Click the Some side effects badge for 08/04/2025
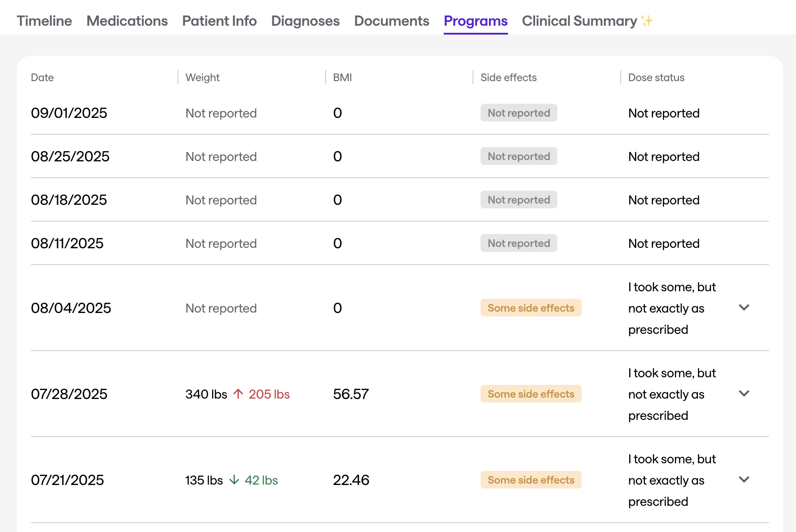The width and height of the screenshot is (796, 532). point(531,308)
